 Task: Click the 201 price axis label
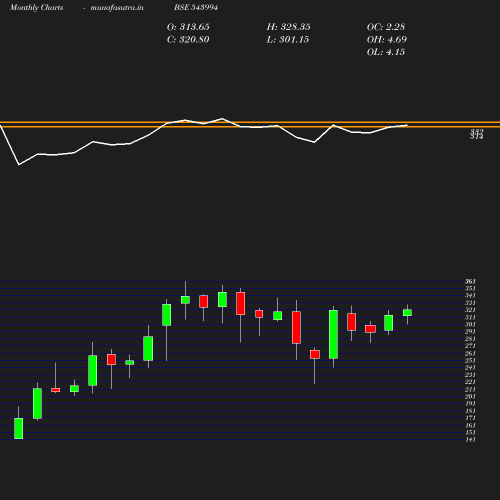[470, 396]
